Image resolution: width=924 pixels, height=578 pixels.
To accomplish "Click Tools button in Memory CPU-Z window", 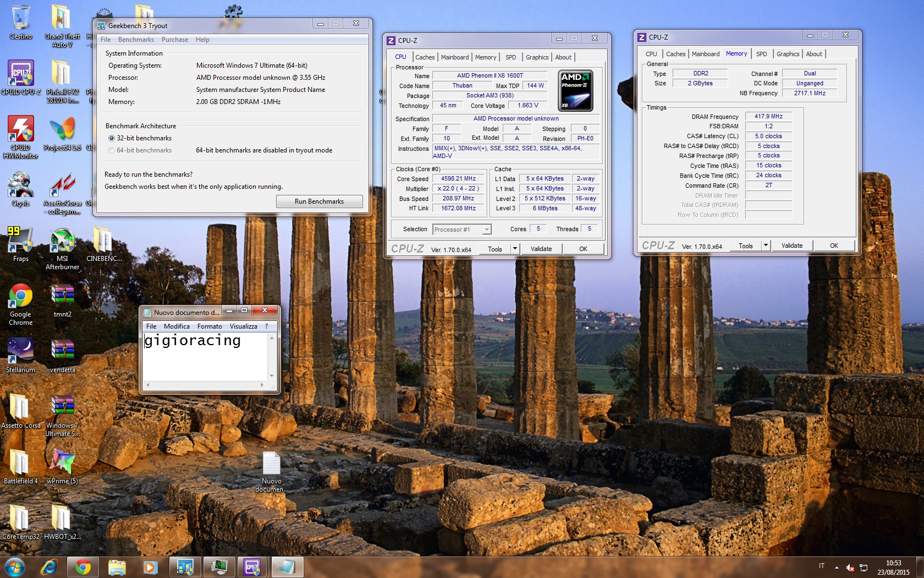I will click(x=746, y=246).
